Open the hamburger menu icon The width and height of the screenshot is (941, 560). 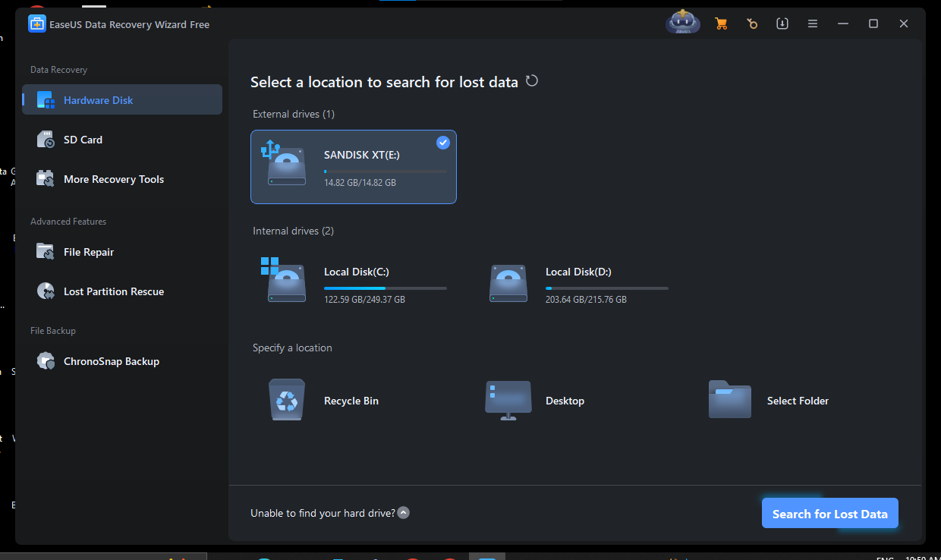813,24
